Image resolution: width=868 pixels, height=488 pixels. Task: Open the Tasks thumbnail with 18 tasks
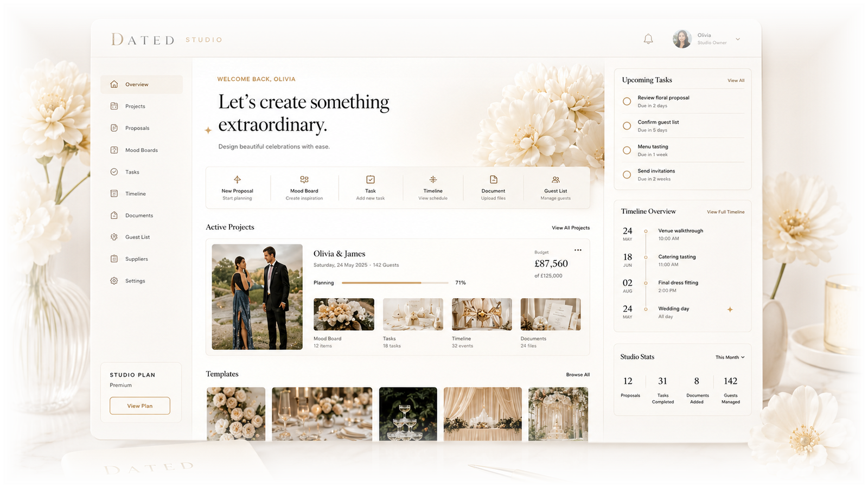pyautogui.click(x=413, y=314)
